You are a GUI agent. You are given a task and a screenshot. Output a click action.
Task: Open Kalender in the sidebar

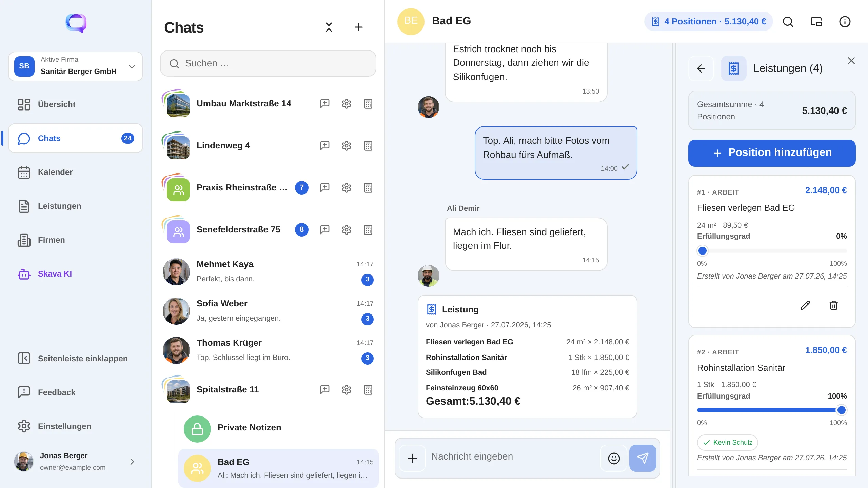pos(76,172)
